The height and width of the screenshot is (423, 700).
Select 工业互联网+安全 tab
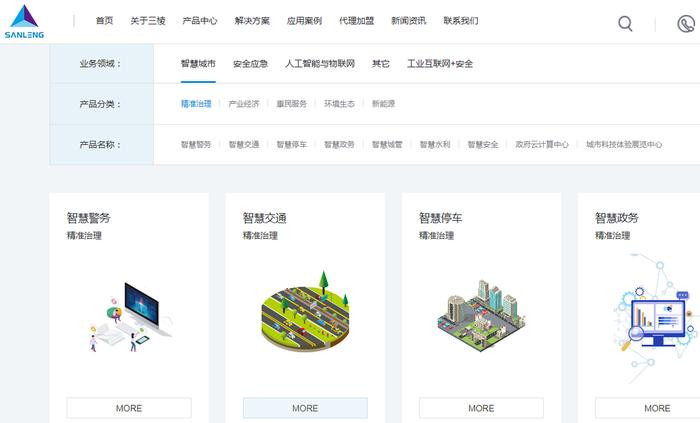coord(440,63)
